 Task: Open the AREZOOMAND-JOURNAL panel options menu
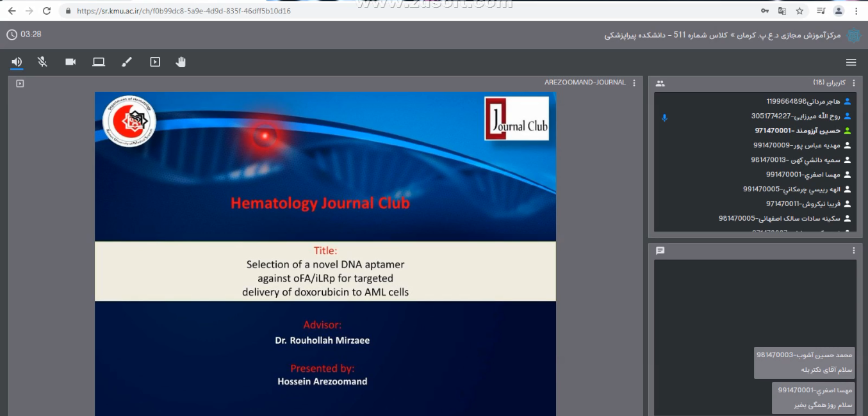[x=634, y=83]
